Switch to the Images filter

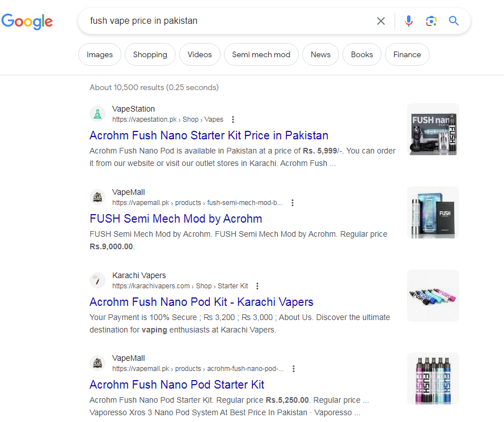click(x=100, y=55)
